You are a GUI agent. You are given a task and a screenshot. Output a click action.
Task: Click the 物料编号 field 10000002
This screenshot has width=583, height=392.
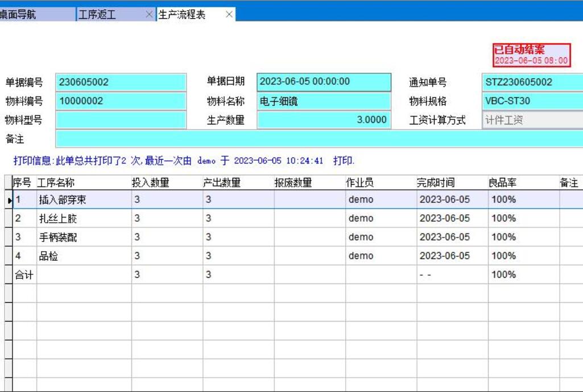[x=121, y=102]
